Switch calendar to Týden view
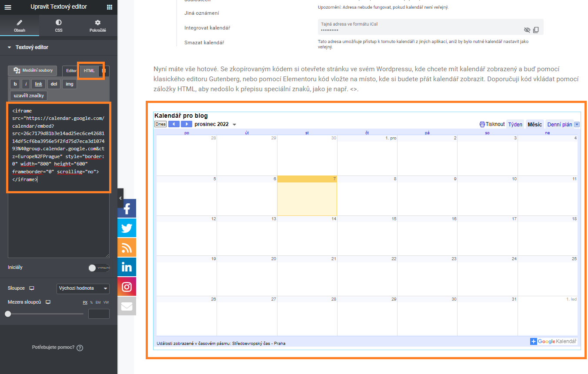Image resolution: width=588 pixels, height=374 pixels. pyautogui.click(x=515, y=124)
